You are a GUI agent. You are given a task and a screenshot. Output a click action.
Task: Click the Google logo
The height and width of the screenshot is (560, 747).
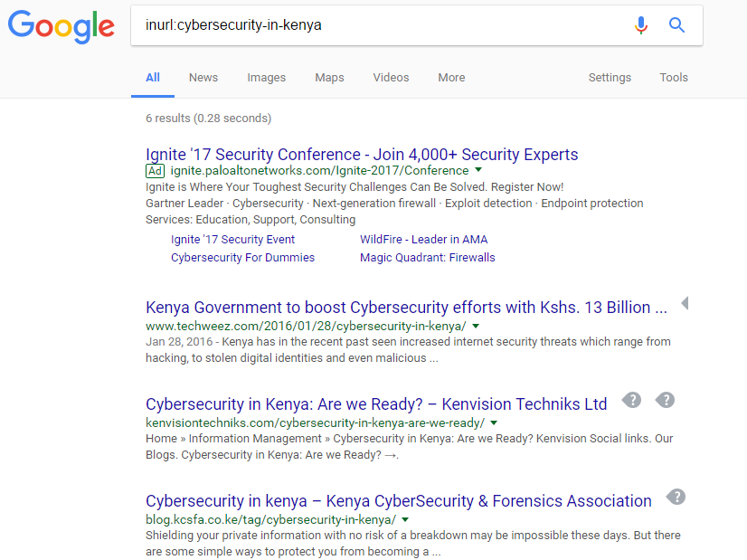(61, 27)
